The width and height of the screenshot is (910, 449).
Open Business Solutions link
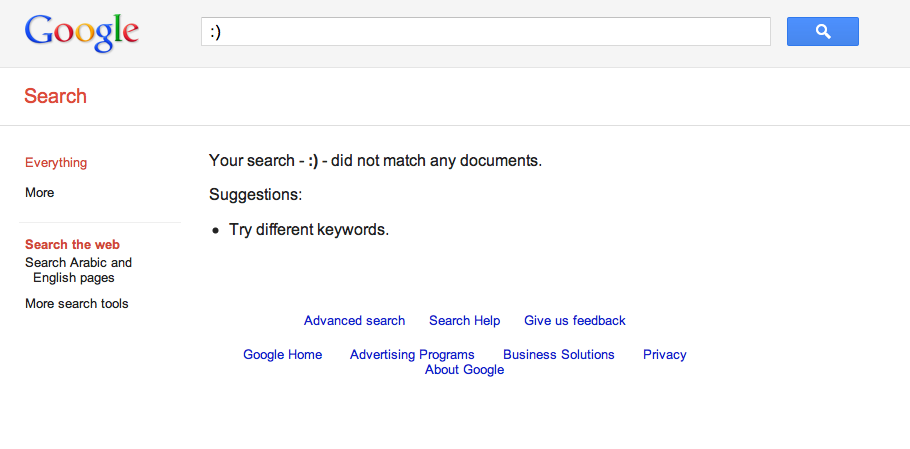tap(559, 354)
